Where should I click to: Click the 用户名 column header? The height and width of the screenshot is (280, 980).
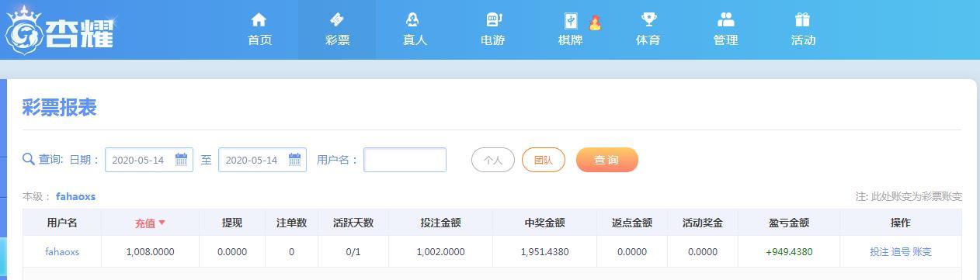(62, 223)
